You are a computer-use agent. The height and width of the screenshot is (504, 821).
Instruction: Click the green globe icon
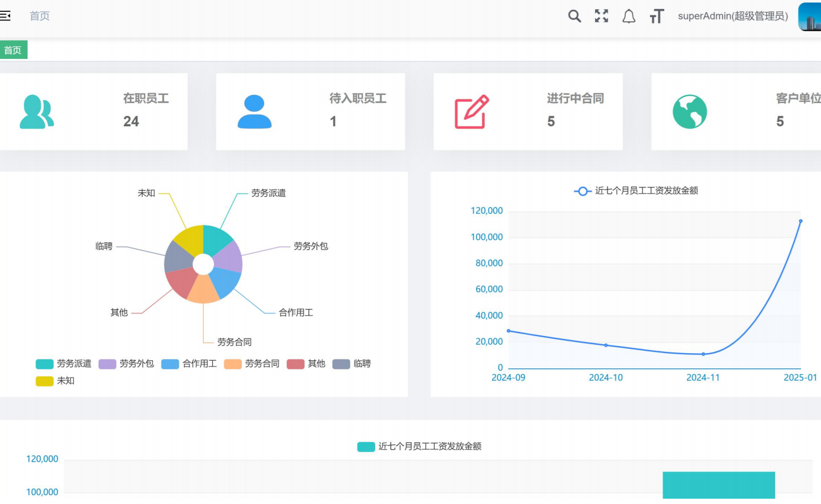click(x=689, y=112)
